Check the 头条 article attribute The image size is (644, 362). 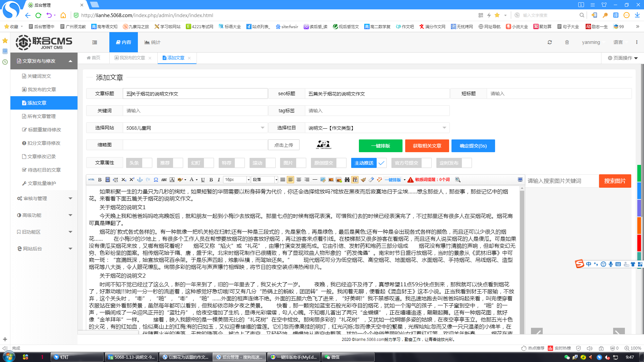[146, 163]
